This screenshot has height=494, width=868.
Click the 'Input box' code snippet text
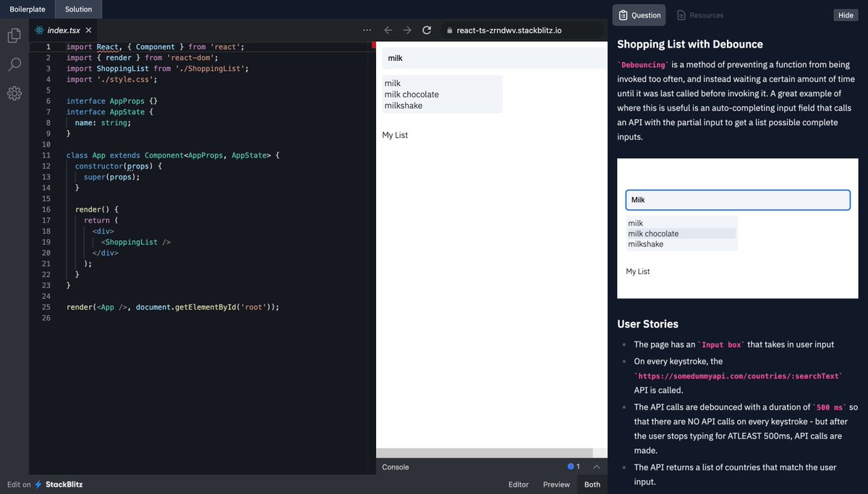click(721, 345)
